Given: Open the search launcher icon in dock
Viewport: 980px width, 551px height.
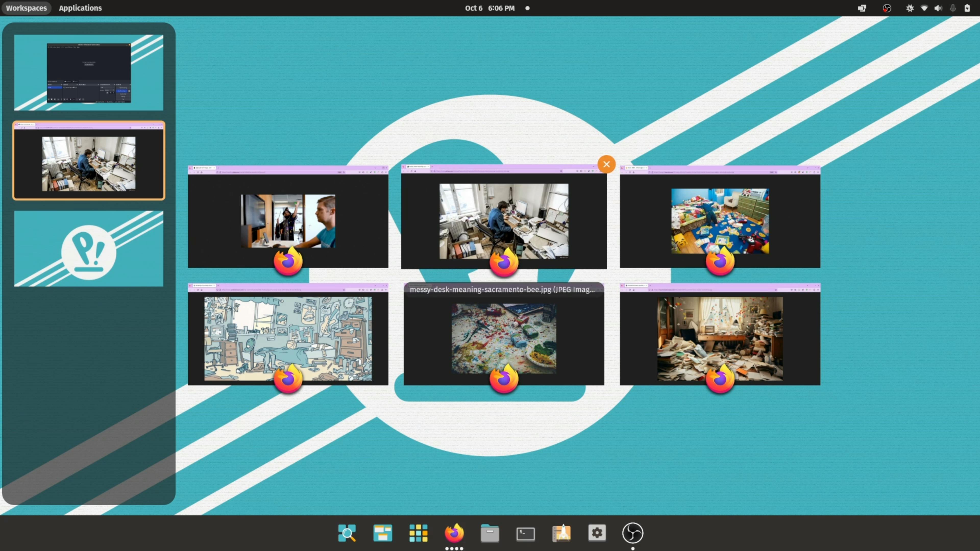Looking at the screenshot, I should (347, 533).
